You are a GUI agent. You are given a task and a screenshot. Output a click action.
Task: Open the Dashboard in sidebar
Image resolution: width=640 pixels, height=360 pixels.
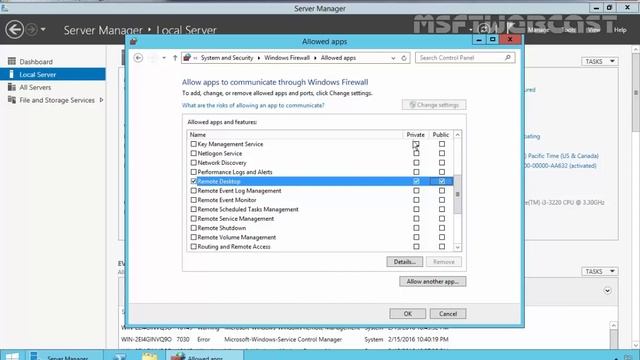pos(36,62)
